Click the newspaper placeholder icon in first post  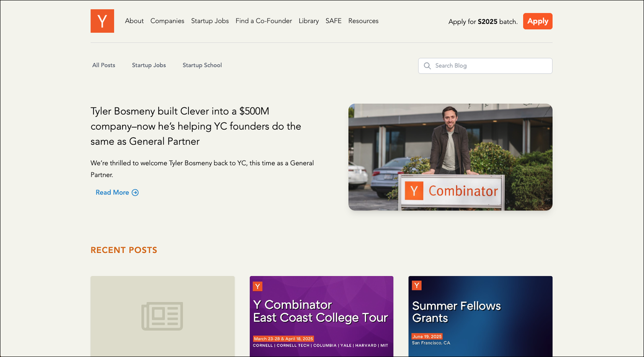pyautogui.click(x=162, y=316)
